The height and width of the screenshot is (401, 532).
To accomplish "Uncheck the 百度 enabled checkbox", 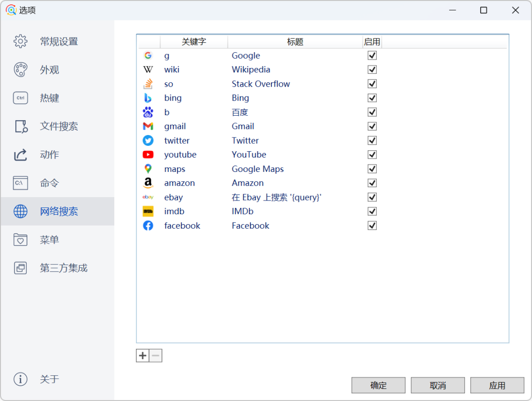I will tap(372, 112).
